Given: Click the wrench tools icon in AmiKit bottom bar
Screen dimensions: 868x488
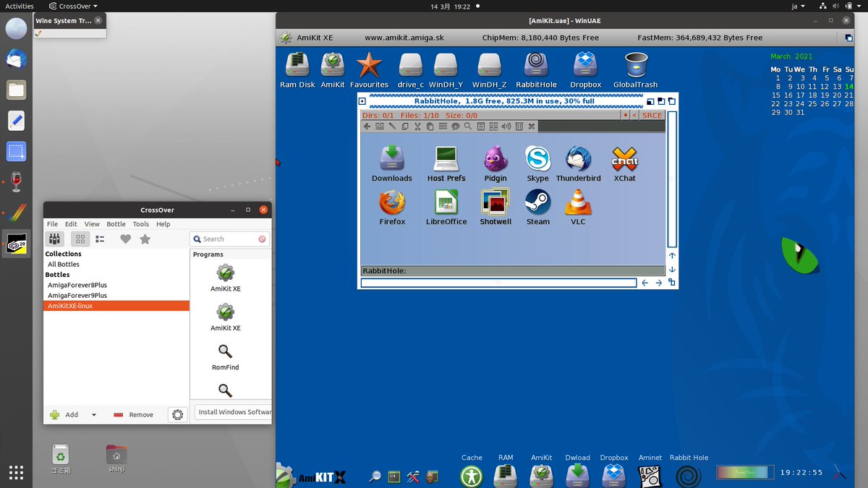Looking at the screenshot, I should tap(413, 476).
